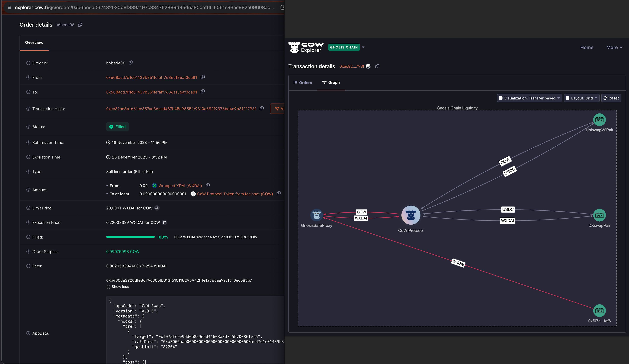Copy the order ID next to Order details heading
The width and height of the screenshot is (629, 364).
pyautogui.click(x=80, y=25)
